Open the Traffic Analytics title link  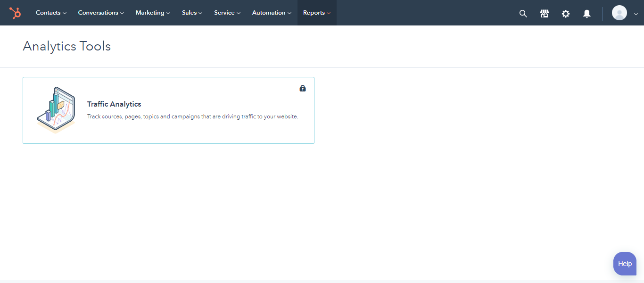(114, 104)
